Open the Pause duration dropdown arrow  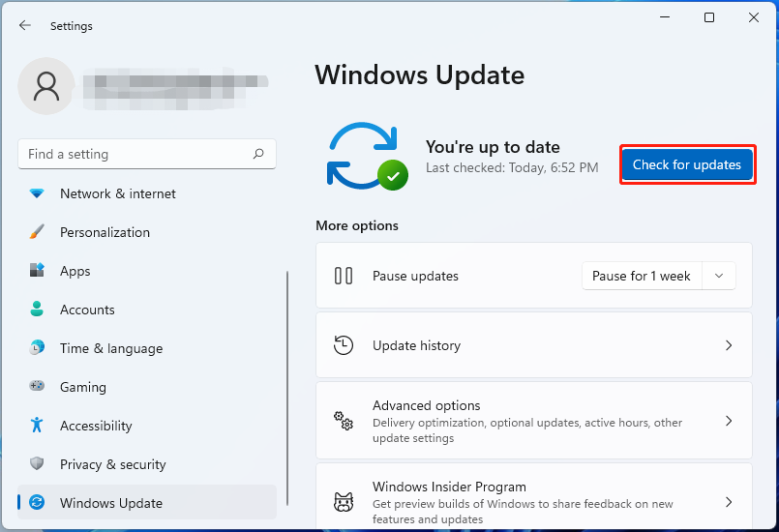(x=718, y=276)
